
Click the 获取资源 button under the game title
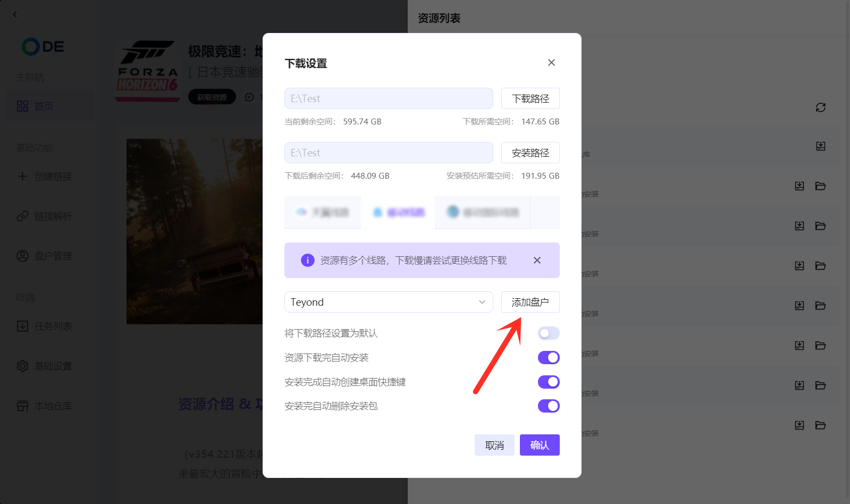click(x=212, y=97)
